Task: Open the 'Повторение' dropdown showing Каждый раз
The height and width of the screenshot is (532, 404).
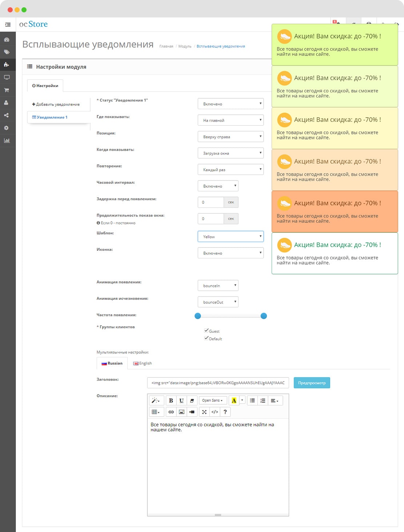Action: coord(231,170)
